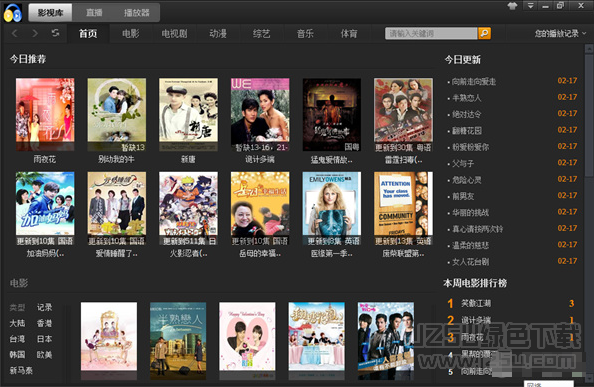Open the 雨夜花 poster thumbnail
Viewport: 594px width, 387px height.
[45, 114]
